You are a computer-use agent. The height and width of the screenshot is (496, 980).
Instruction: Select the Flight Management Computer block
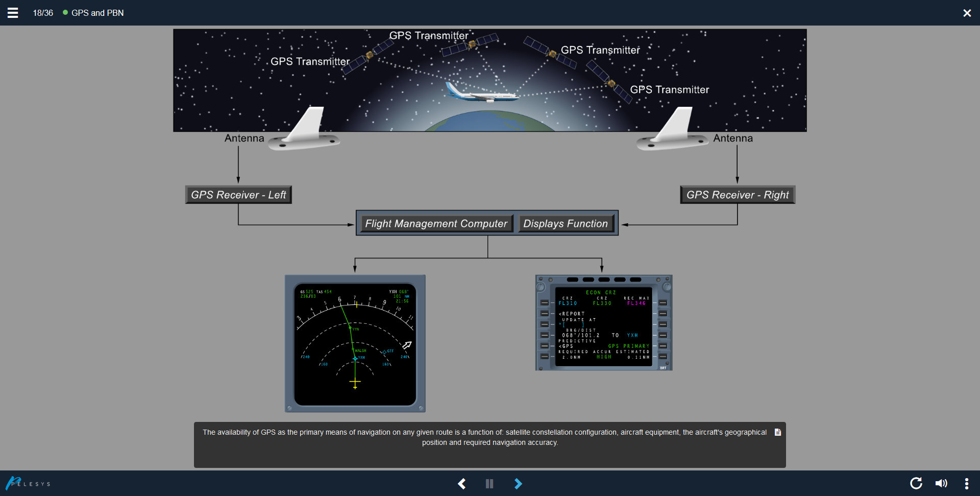tap(436, 223)
